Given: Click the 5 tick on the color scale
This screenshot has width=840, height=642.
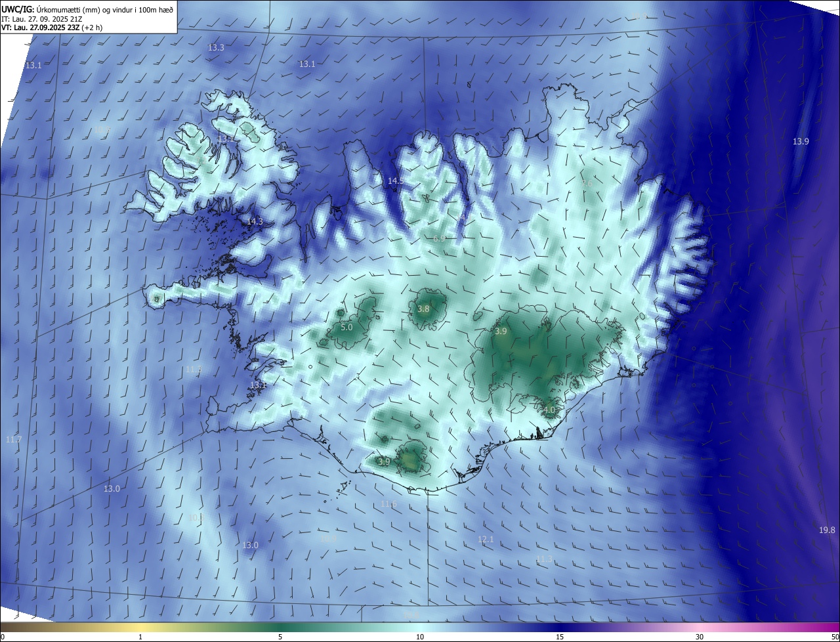Looking at the screenshot, I should pos(280,637).
